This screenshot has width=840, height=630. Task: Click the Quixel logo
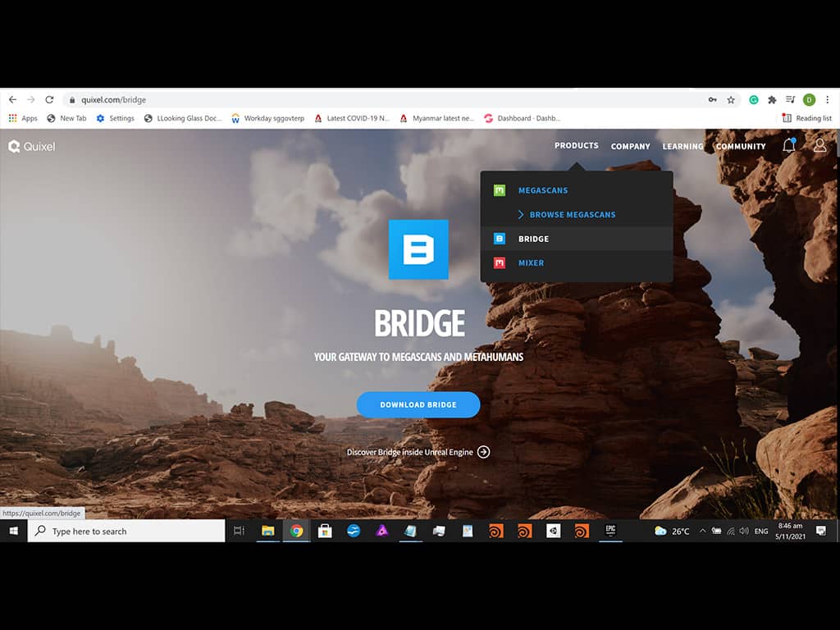[x=32, y=146]
